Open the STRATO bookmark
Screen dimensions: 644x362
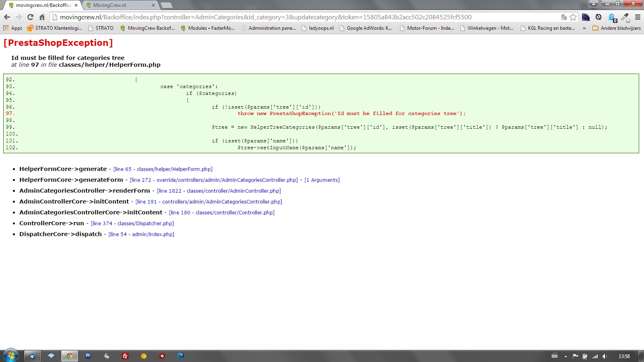pyautogui.click(x=101, y=28)
